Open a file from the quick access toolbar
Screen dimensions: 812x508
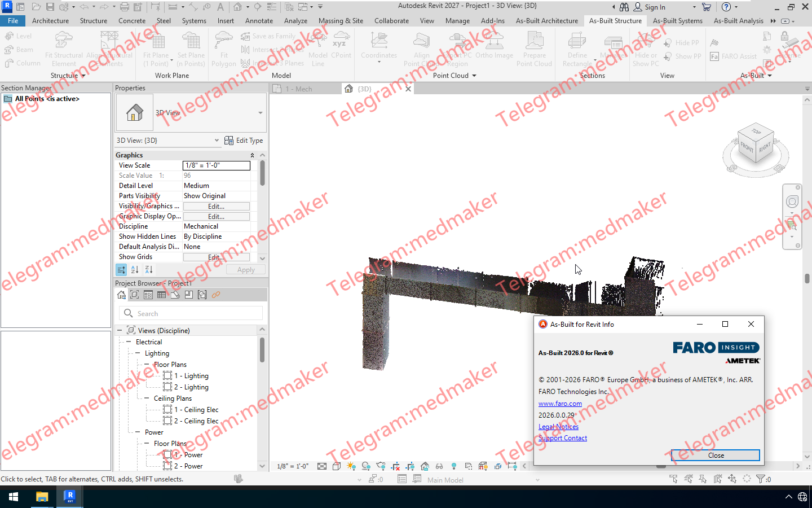(x=36, y=7)
